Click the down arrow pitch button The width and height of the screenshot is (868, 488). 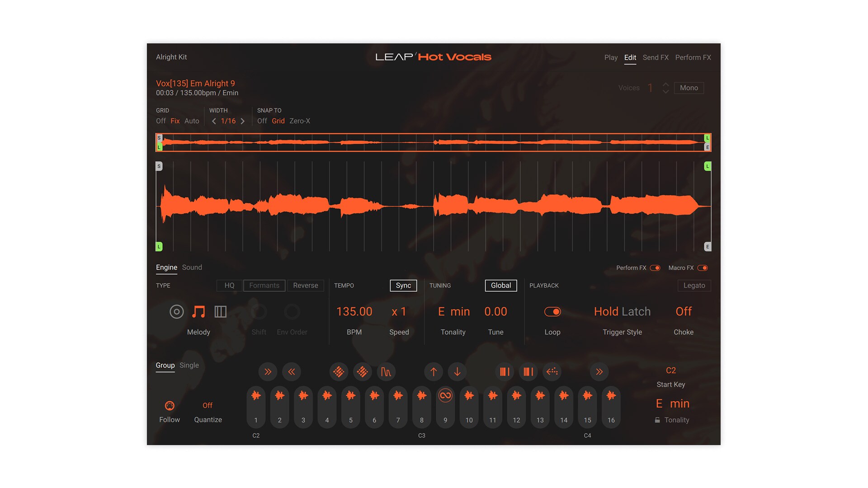coord(457,372)
